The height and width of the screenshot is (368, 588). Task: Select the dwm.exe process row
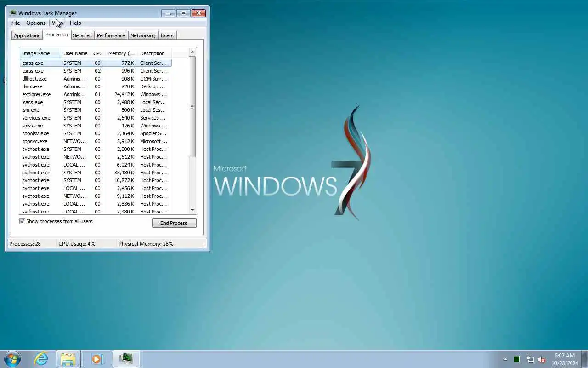96,86
